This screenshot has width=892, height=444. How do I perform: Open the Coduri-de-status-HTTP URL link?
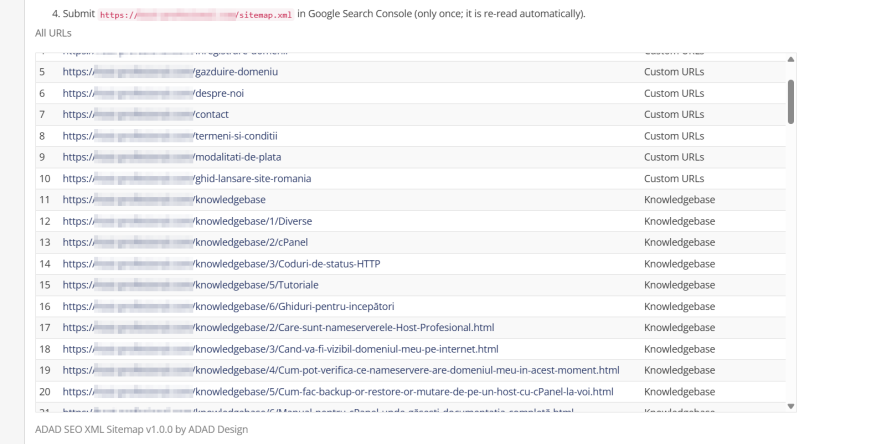pyautogui.click(x=221, y=264)
